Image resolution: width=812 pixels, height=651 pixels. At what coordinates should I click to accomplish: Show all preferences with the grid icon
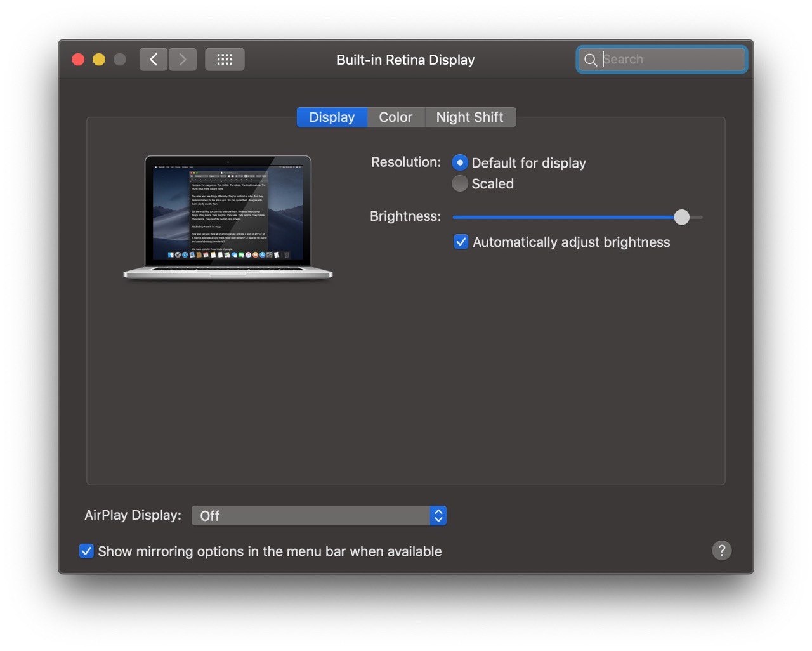point(225,60)
